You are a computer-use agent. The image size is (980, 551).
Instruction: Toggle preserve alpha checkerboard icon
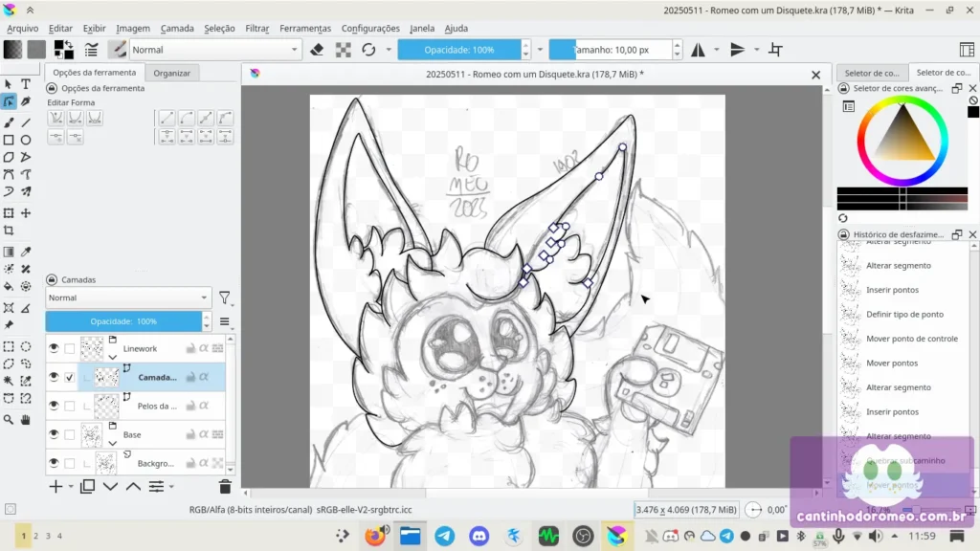344,50
